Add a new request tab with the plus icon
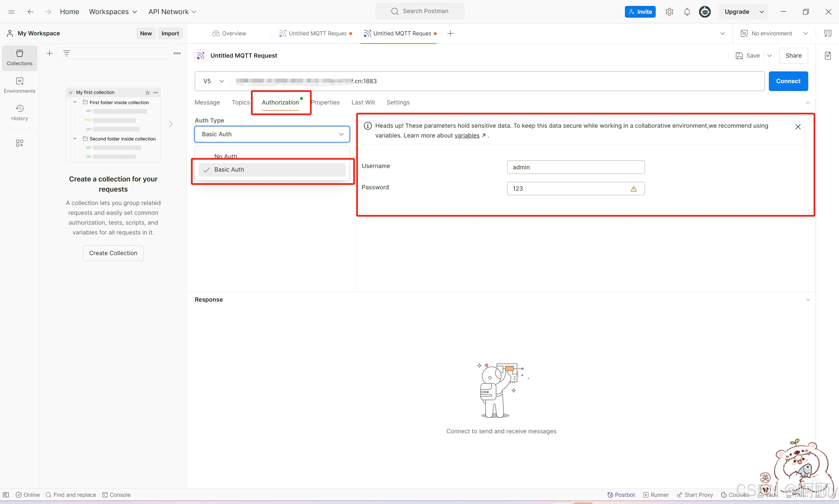This screenshot has width=839, height=504. [450, 33]
